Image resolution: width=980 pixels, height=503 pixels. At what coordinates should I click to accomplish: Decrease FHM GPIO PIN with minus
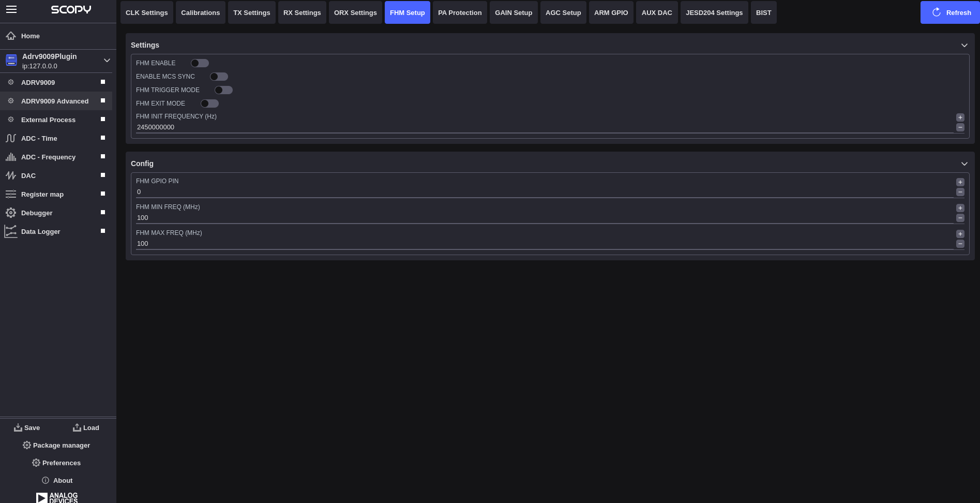click(x=960, y=192)
